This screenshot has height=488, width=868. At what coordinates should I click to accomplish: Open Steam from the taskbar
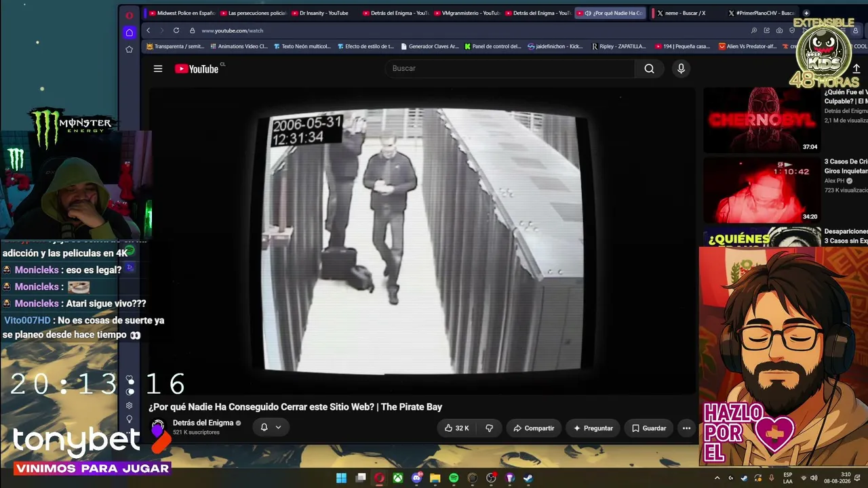point(528,478)
